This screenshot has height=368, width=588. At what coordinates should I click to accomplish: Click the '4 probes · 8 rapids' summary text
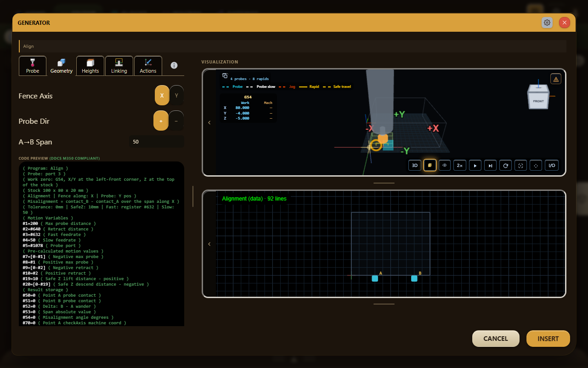249,79
